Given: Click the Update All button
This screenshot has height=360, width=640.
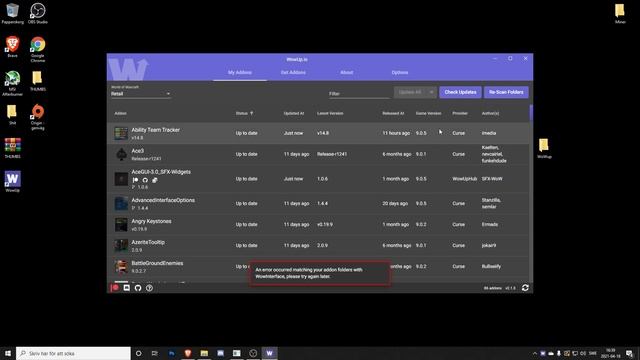Looking at the screenshot, I should 410,92.
